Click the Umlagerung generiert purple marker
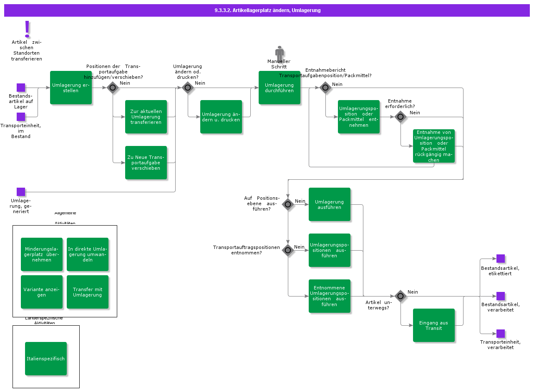Image resolution: width=534 pixels, height=392 pixels. (x=21, y=191)
